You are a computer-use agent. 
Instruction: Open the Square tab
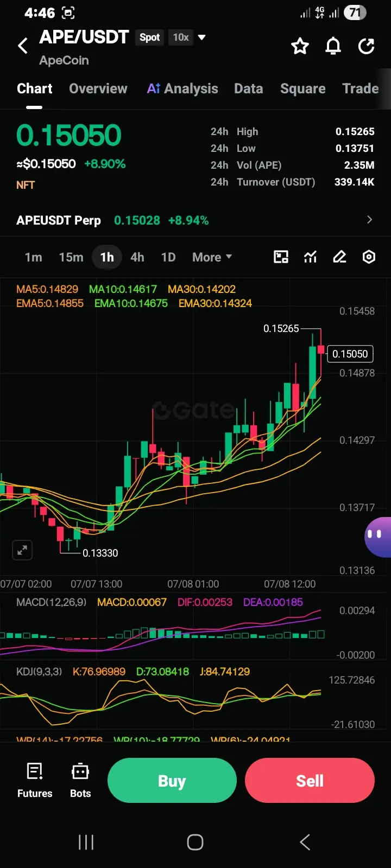[303, 88]
